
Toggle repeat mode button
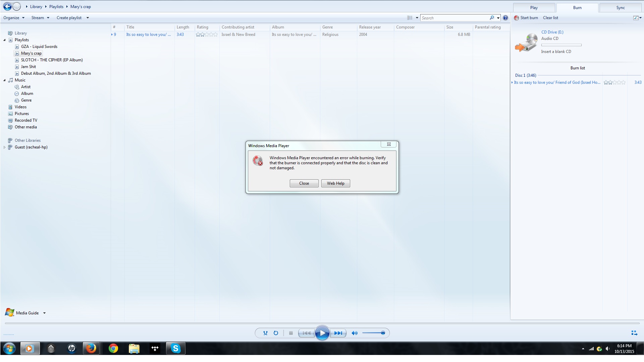click(x=276, y=333)
